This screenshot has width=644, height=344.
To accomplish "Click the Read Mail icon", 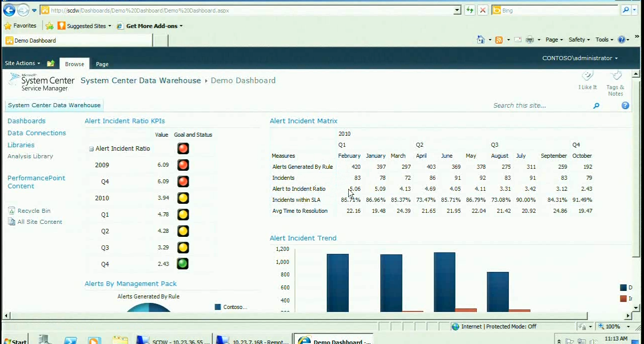I will pos(518,40).
